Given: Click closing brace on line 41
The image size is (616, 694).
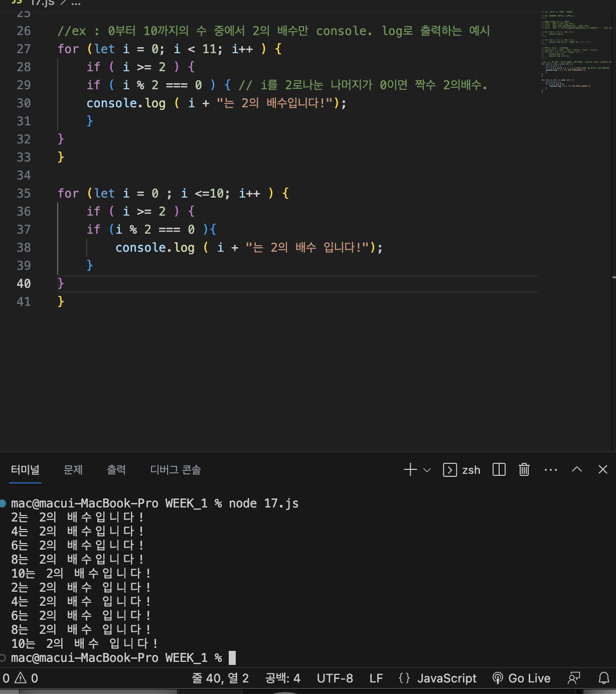Looking at the screenshot, I should point(61,301).
